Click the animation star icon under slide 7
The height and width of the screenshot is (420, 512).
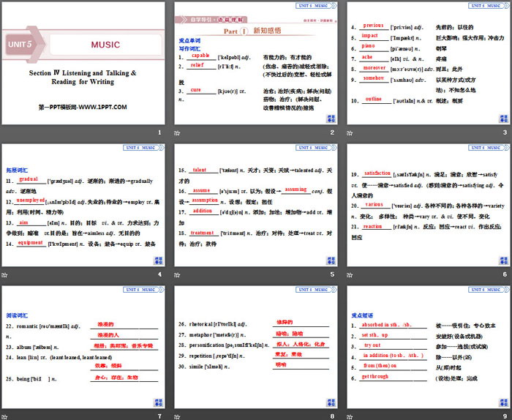[6, 416]
